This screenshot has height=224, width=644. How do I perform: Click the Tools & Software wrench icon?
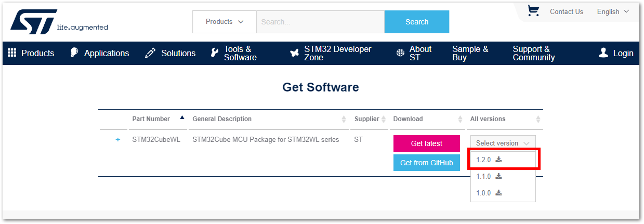tap(215, 53)
